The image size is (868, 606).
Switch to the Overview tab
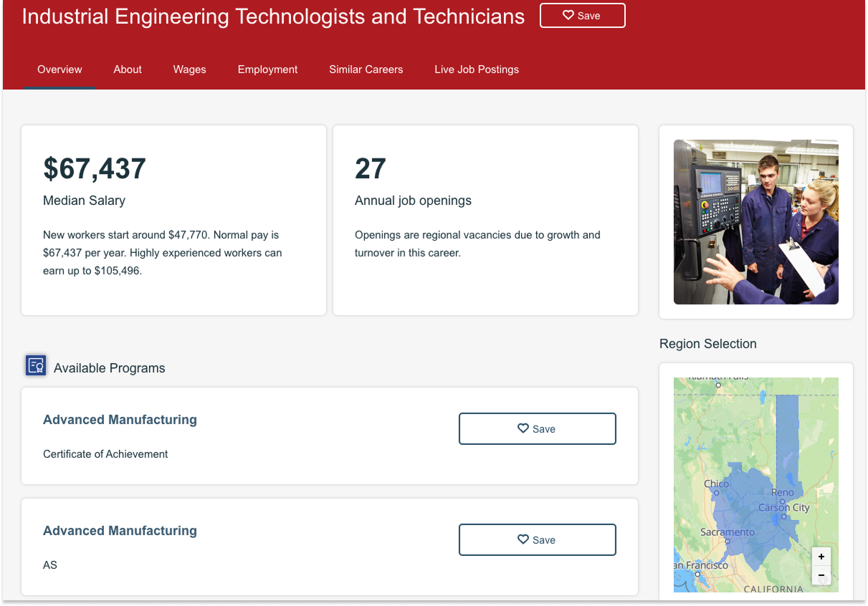point(59,69)
